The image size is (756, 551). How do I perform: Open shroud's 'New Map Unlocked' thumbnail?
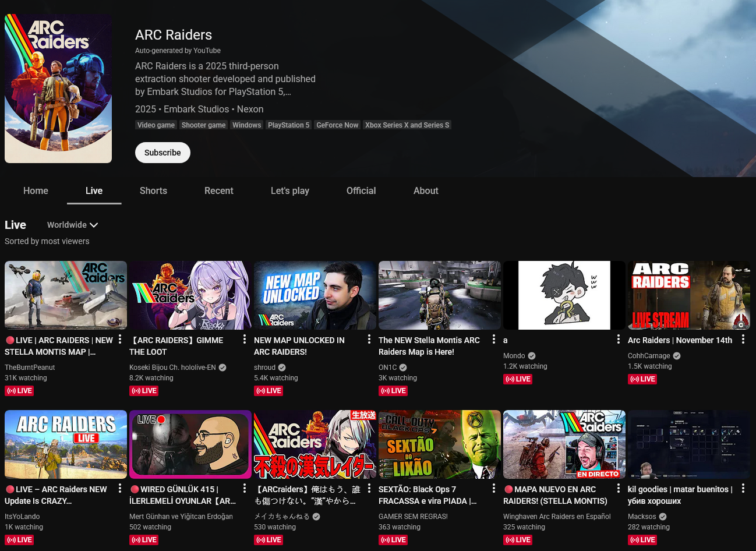[x=315, y=295]
